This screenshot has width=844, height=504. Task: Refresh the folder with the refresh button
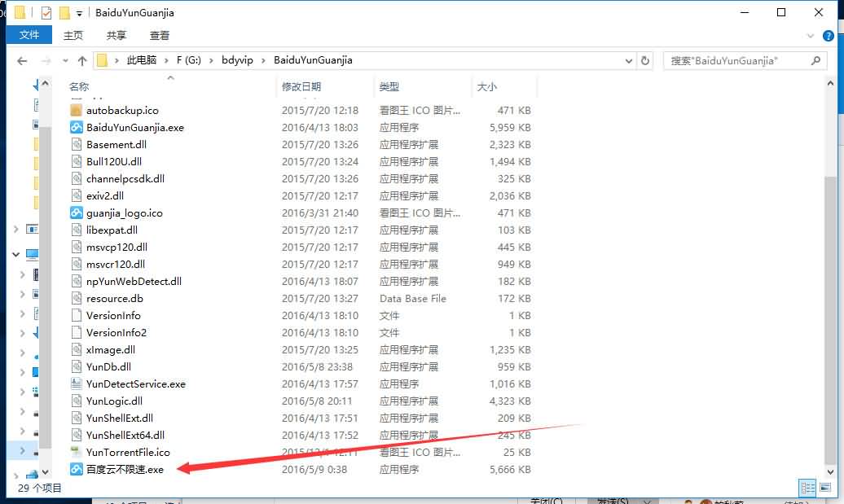click(645, 61)
